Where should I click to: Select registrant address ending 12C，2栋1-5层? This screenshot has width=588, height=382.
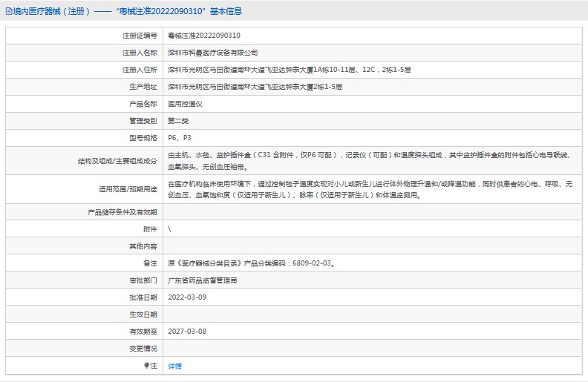tap(289, 70)
